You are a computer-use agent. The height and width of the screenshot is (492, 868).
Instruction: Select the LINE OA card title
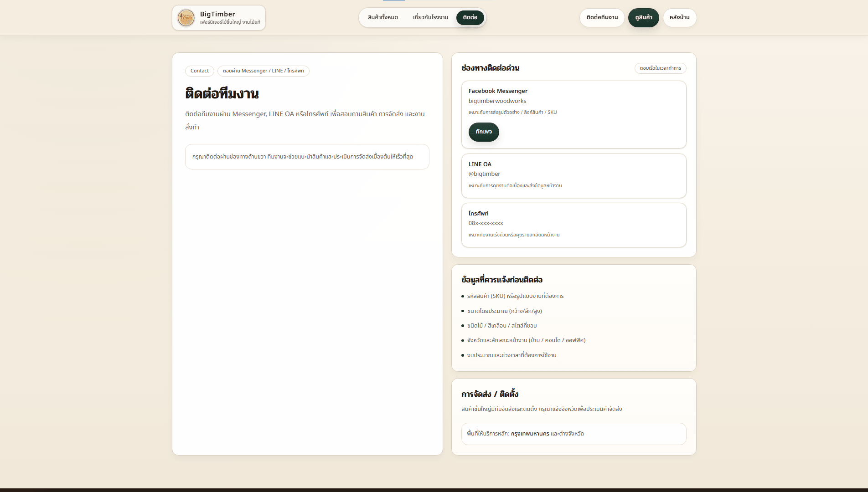pyautogui.click(x=480, y=164)
